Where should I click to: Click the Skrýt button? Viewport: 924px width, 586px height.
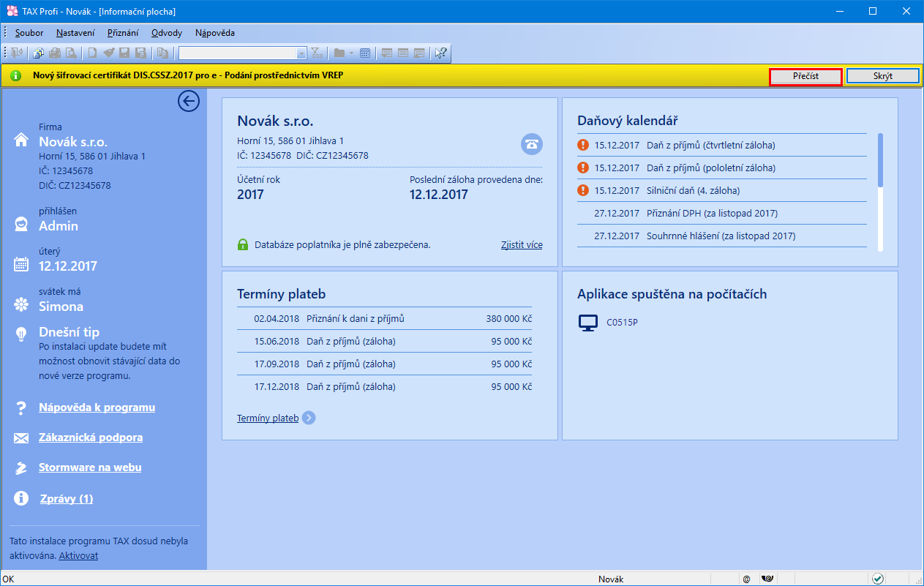883,76
